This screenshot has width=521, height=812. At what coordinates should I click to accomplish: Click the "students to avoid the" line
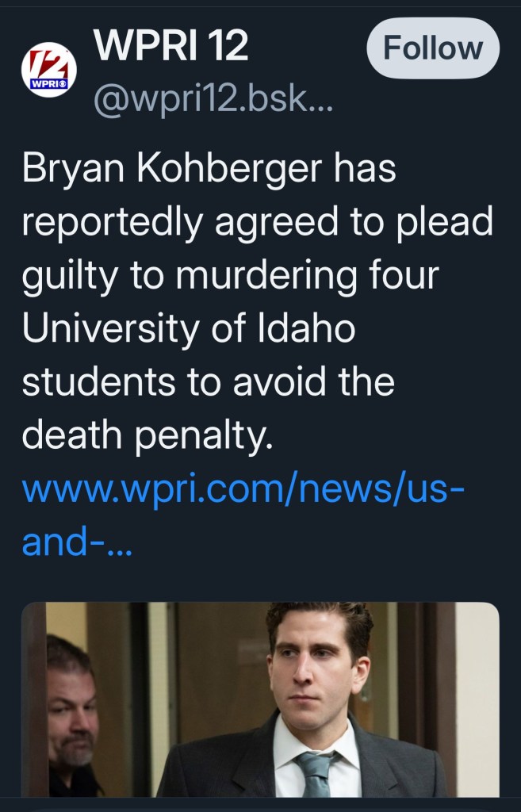[x=208, y=382]
